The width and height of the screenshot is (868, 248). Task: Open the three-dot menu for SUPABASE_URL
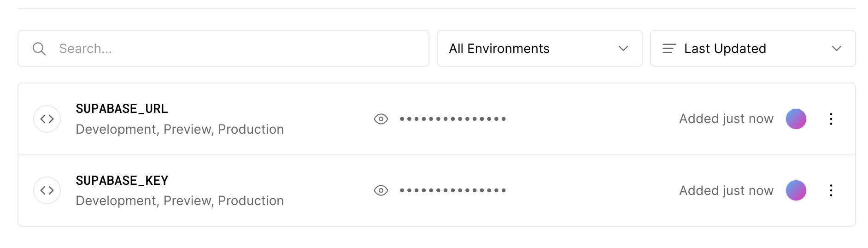coord(831,119)
